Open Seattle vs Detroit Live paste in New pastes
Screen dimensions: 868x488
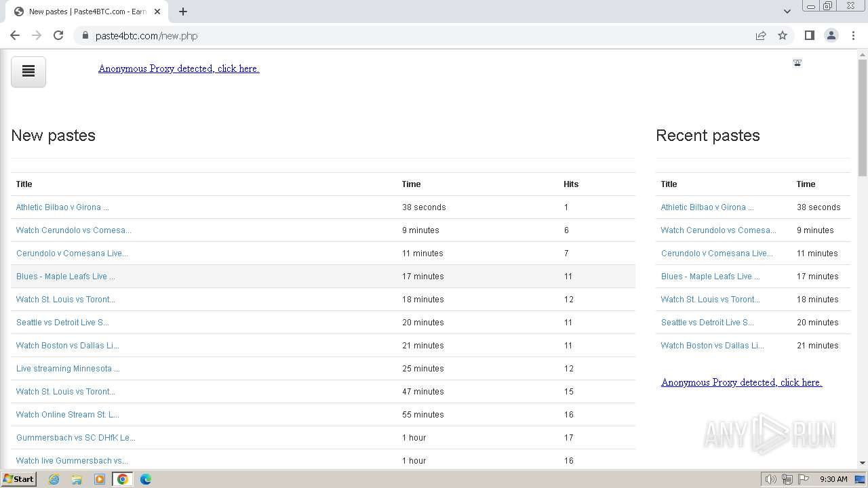click(62, 323)
